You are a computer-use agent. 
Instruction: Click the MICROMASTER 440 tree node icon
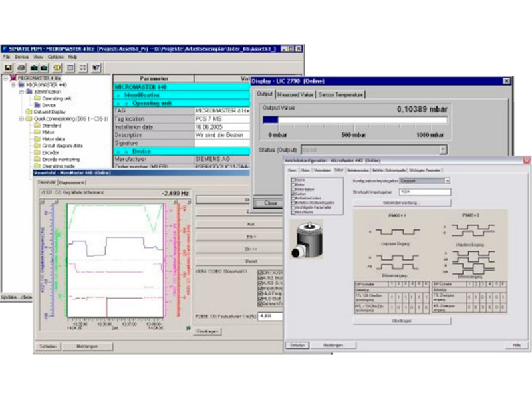[x=22, y=85]
